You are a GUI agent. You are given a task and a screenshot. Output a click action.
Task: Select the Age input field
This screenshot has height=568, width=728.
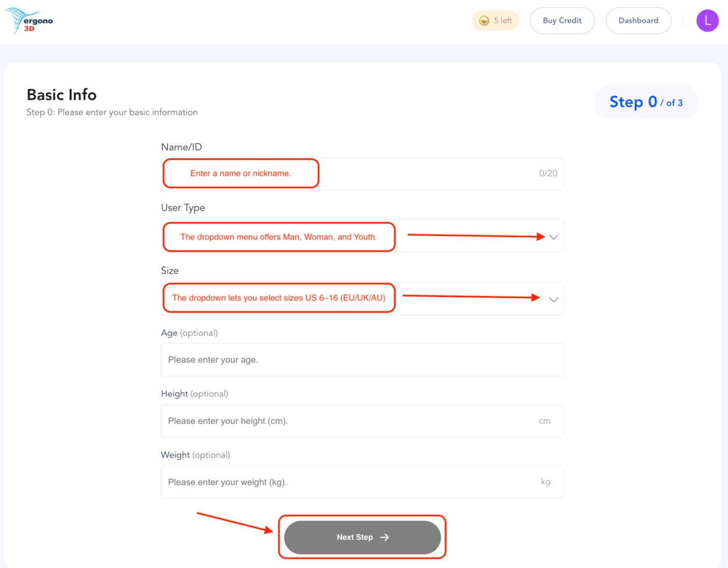362,360
